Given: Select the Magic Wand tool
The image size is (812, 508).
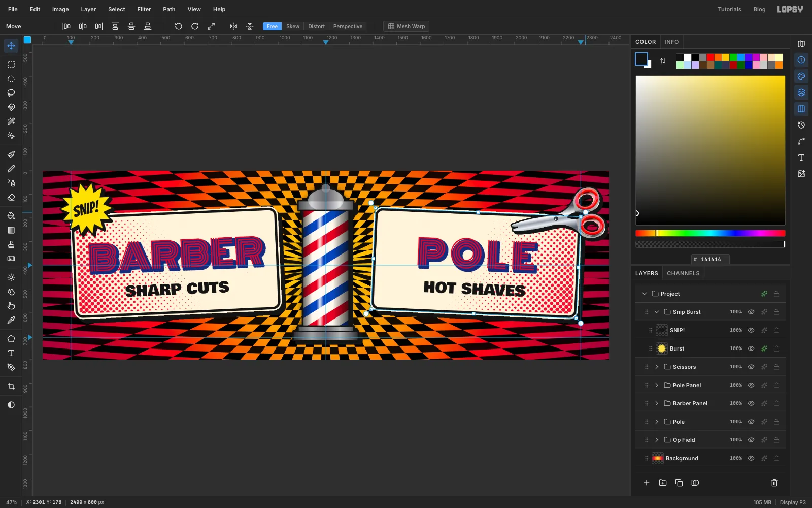Looking at the screenshot, I should (11, 121).
